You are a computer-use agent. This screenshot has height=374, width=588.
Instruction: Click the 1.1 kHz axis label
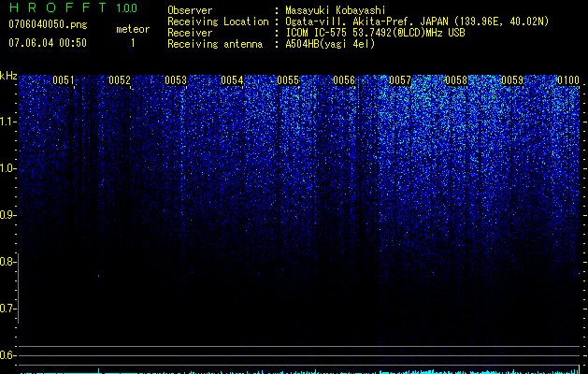click(8, 122)
